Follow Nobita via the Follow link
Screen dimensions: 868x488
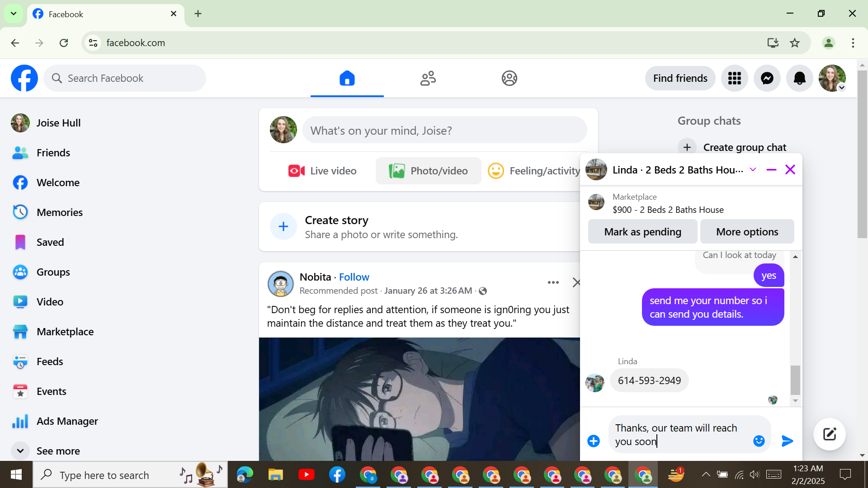[x=354, y=277]
